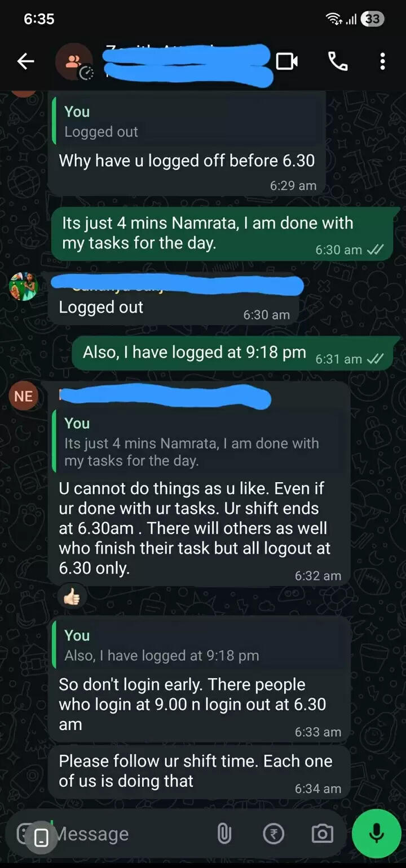406x868 pixels.
Task: Open the three-dot more options menu
Action: tap(382, 61)
